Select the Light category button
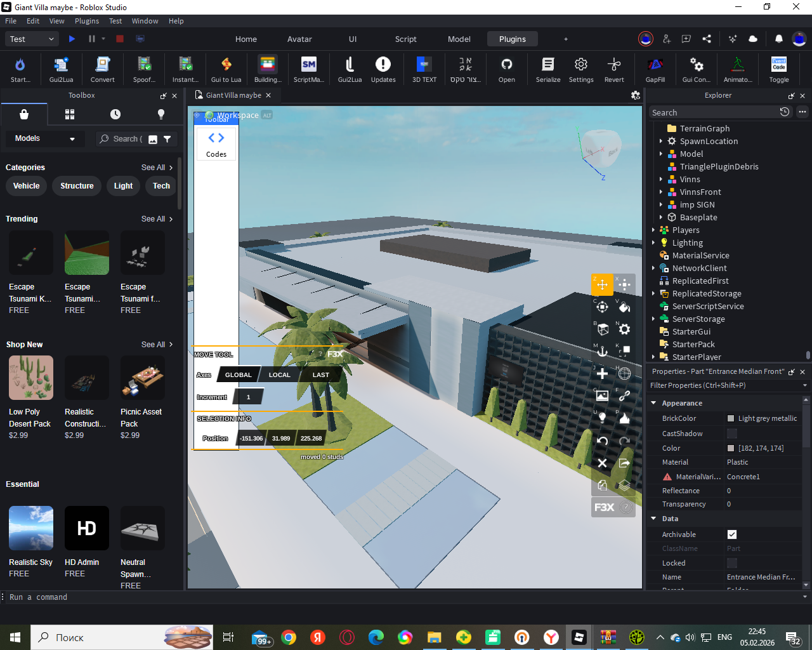The width and height of the screenshot is (812, 650). point(123,186)
